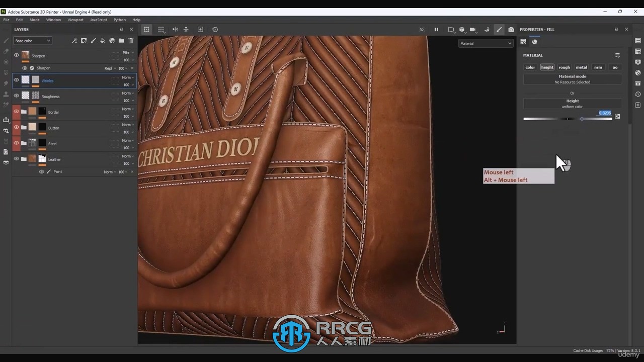The width and height of the screenshot is (644, 362).
Task: Delete the selected layer with trash icon
Action: point(131,41)
